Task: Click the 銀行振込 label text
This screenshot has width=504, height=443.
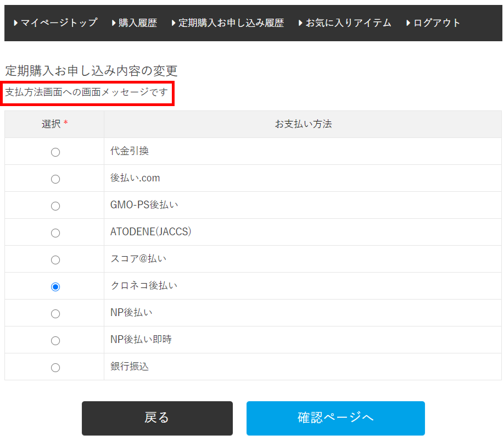Action: point(130,367)
